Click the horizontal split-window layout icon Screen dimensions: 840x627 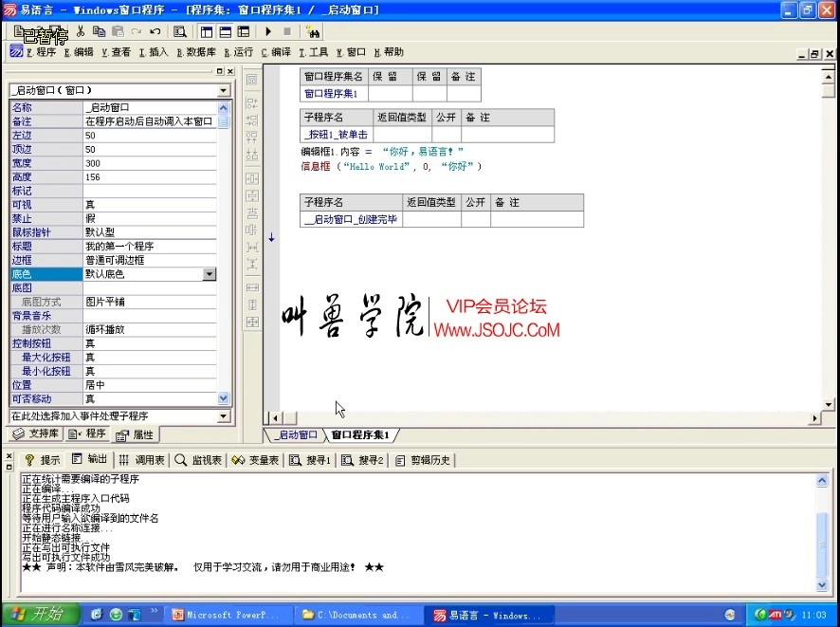[225, 33]
